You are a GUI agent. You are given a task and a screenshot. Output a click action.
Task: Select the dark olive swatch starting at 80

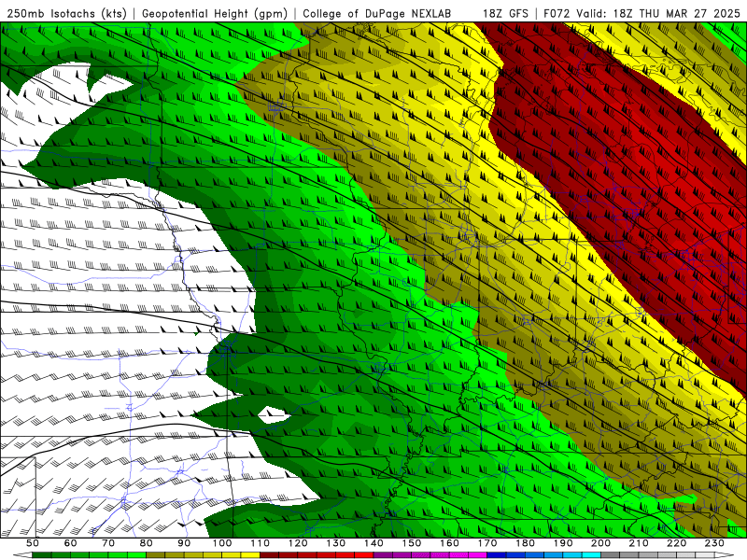(155, 555)
